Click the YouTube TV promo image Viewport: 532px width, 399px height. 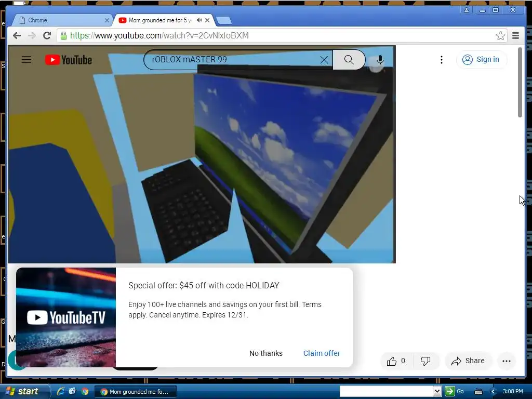(x=66, y=317)
